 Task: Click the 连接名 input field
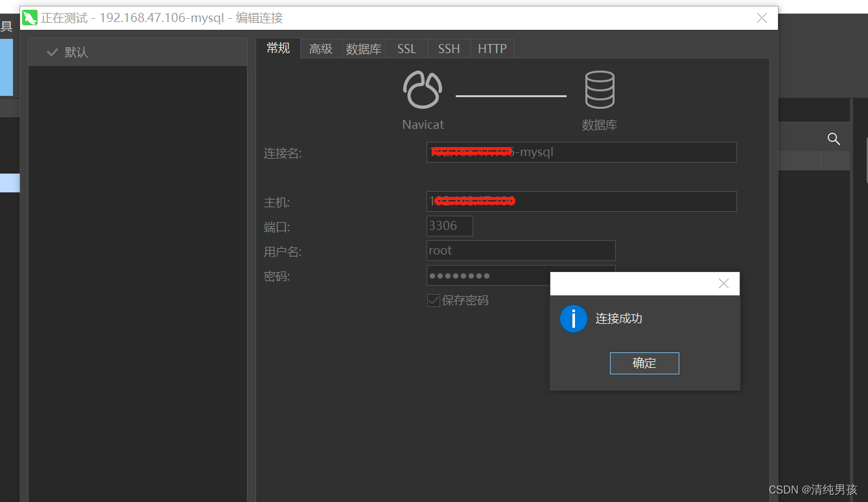[581, 152]
